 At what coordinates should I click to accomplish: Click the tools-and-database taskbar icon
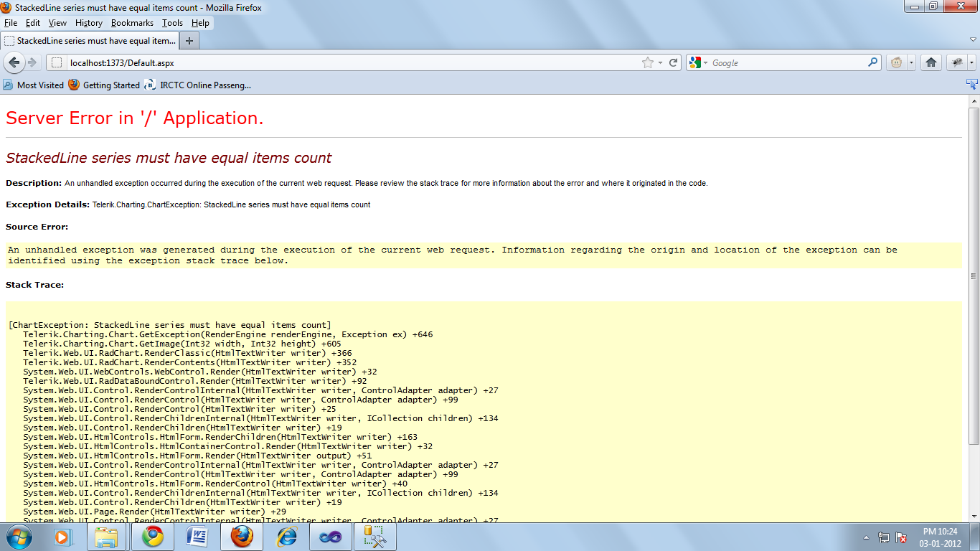pos(374,537)
